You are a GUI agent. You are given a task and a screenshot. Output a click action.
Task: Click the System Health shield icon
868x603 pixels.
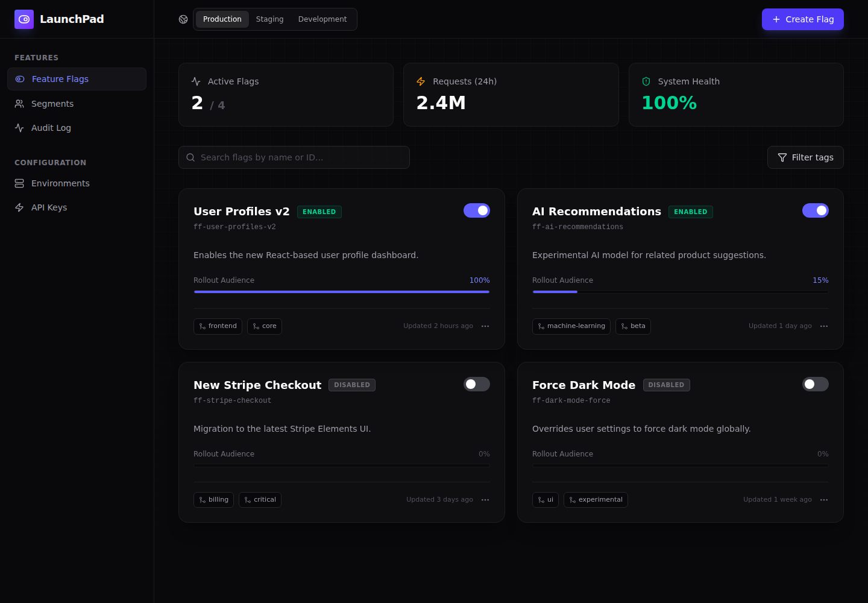[646, 81]
